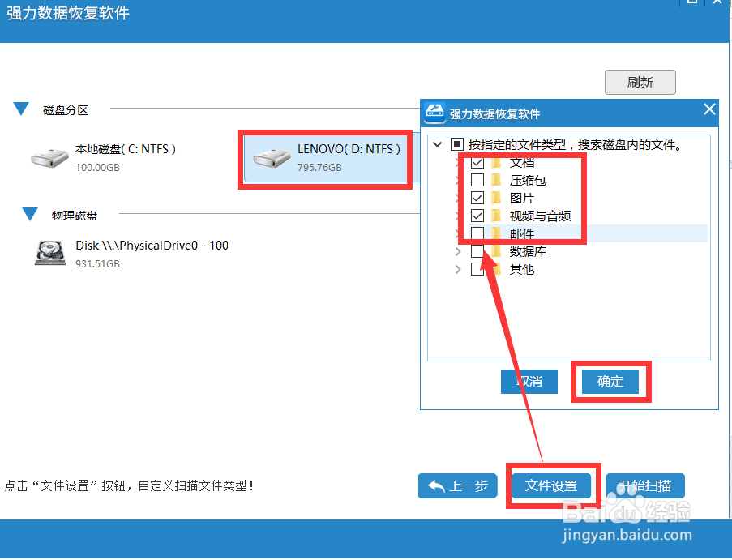Viewport: 732px width, 560px height.
Task: Collapse the root file-type tree node
Action: [x=438, y=144]
